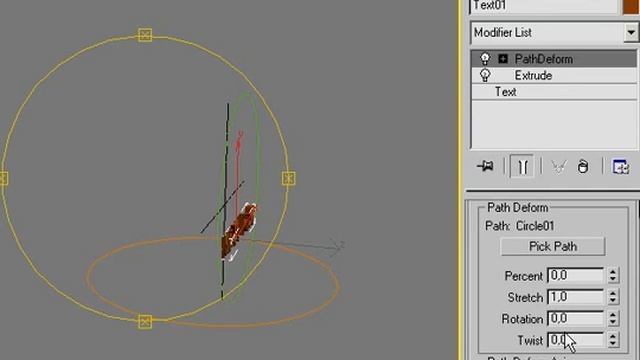
Task: Select the deformed text object in viewport
Action: point(239,231)
